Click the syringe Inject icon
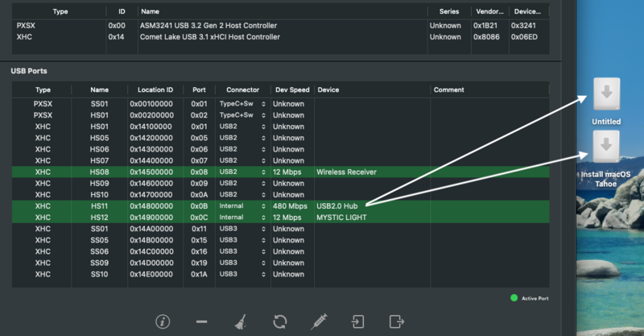Image resolution: width=644 pixels, height=336 pixels. tap(319, 321)
